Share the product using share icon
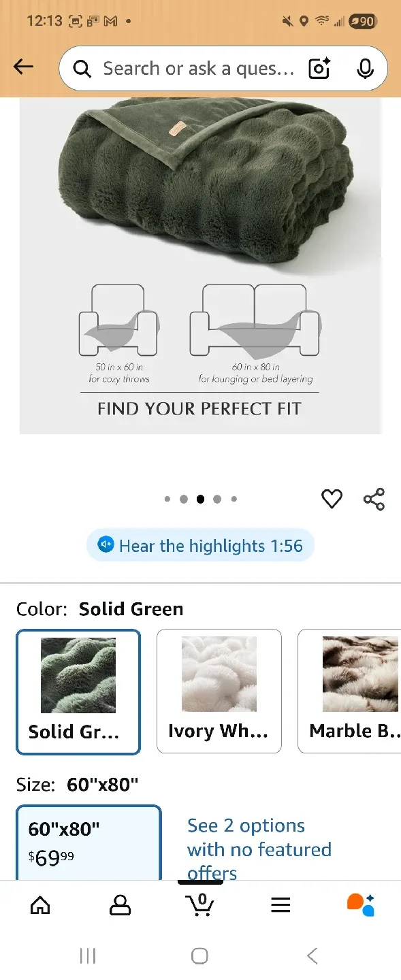401x980 pixels. [x=374, y=499]
